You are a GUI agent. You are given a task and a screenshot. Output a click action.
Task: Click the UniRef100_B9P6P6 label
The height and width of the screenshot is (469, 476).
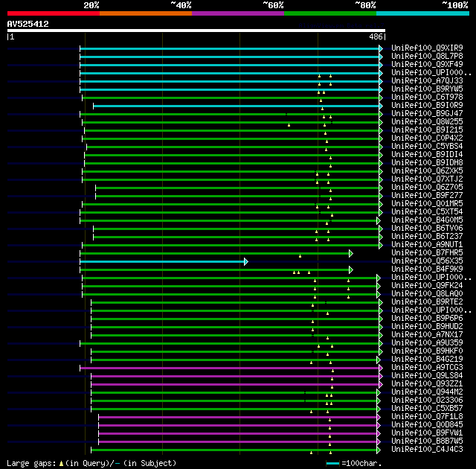pos(427,319)
